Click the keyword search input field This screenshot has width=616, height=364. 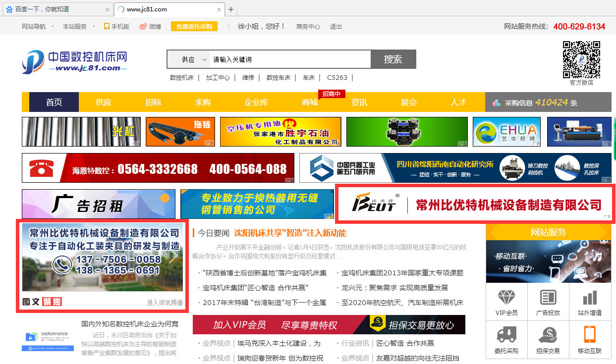click(290, 59)
